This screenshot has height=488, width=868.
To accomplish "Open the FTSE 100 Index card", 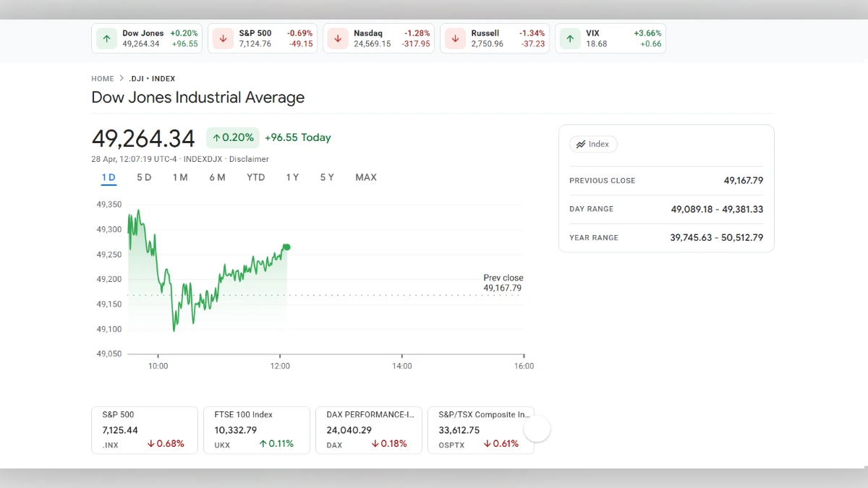I will point(256,429).
